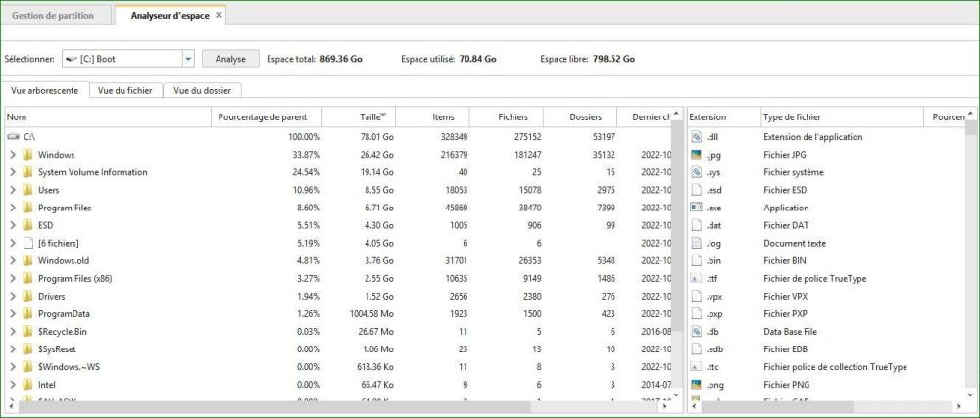The height and width of the screenshot is (418, 980).
Task: Click the .jpg file type icon
Action: click(x=695, y=155)
